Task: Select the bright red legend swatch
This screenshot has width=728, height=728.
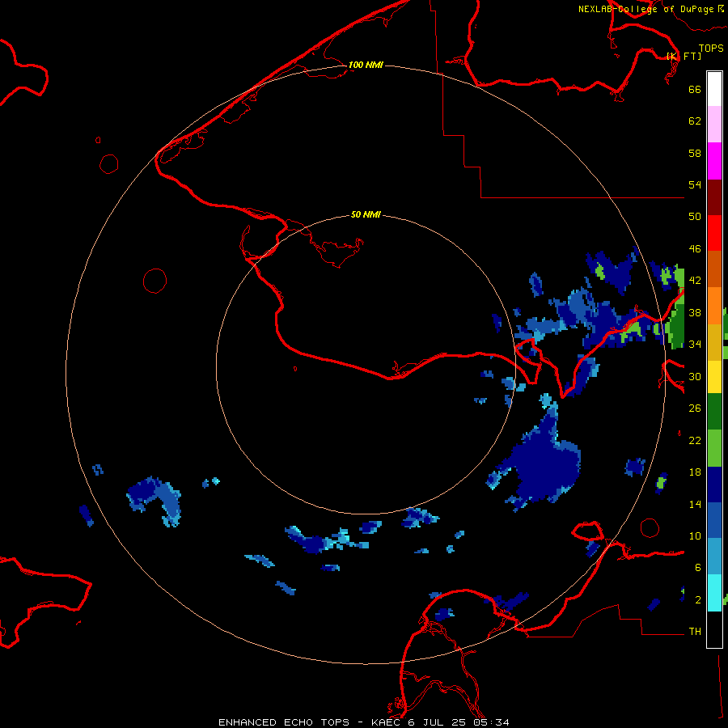Action: (x=714, y=233)
